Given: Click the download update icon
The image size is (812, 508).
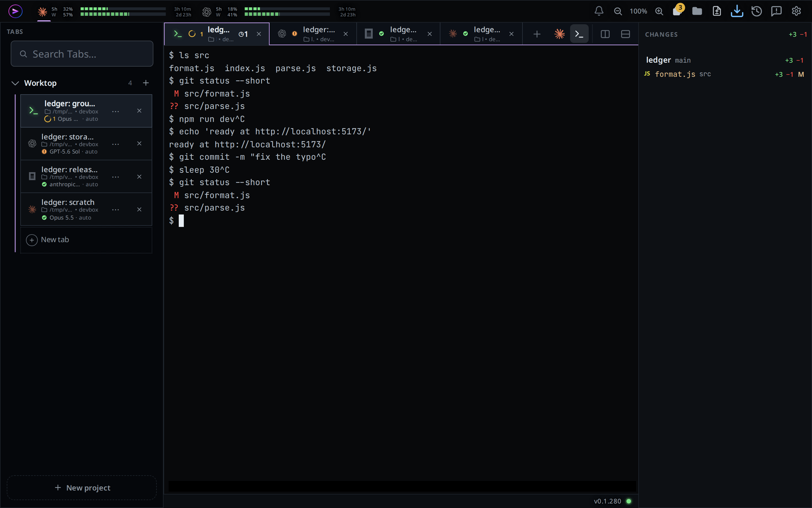Looking at the screenshot, I should click(737, 11).
